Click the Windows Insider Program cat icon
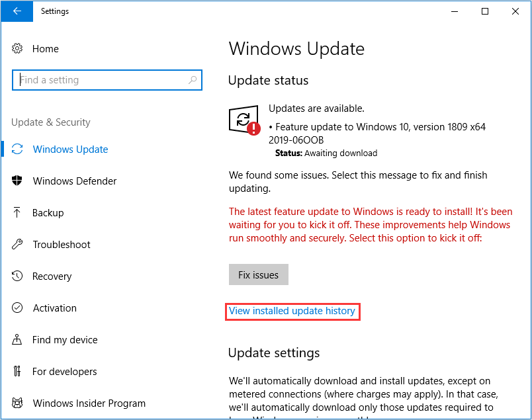Screen dimensions: 532x420 [x=17, y=403]
